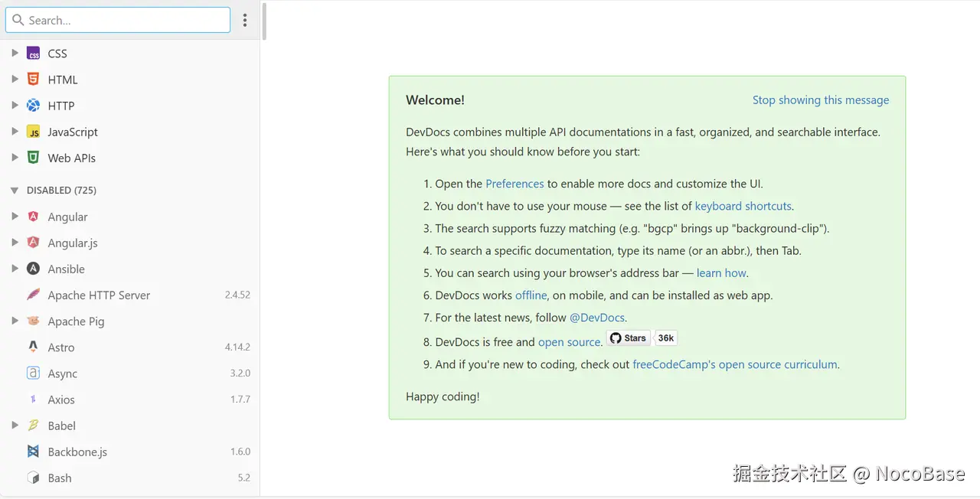The width and height of the screenshot is (980, 499).
Task: Select the CSS documentation icon
Action: tap(33, 53)
